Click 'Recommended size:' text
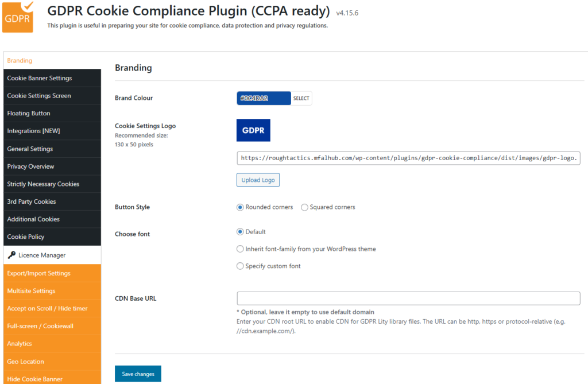Image resolution: width=588 pixels, height=384 pixels. [141, 135]
